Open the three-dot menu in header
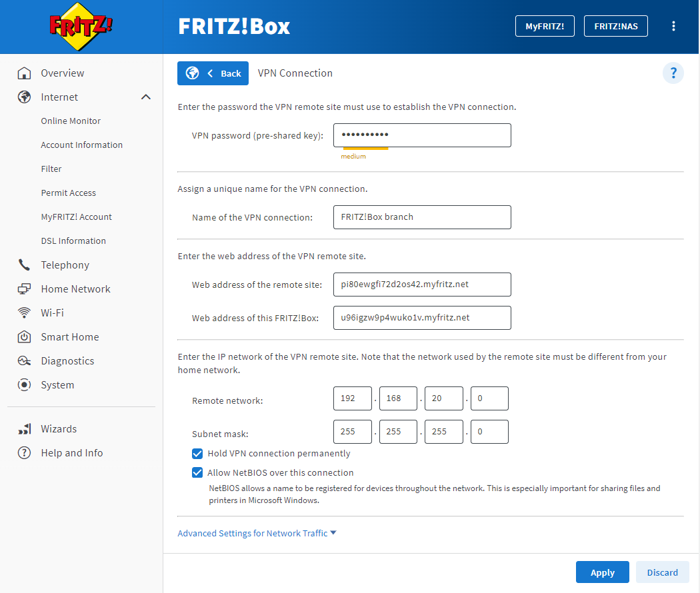 (673, 27)
